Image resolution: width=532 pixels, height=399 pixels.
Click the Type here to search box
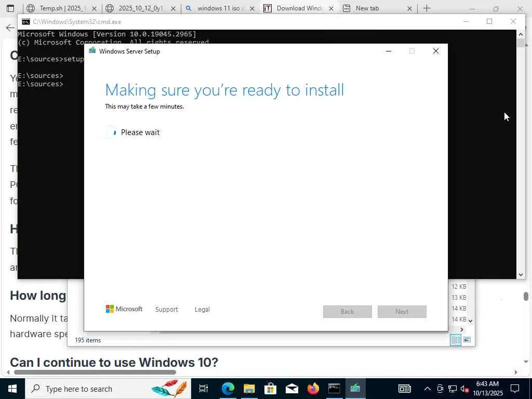coord(108,389)
